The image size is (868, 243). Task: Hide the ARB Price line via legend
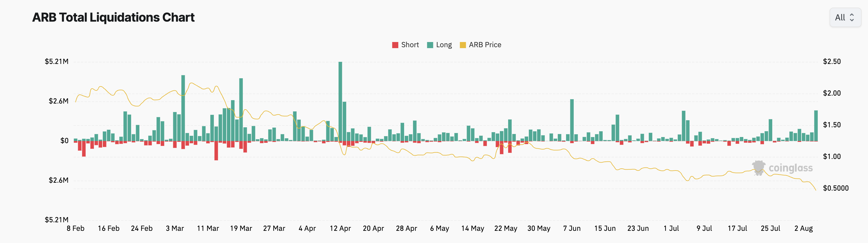point(485,45)
